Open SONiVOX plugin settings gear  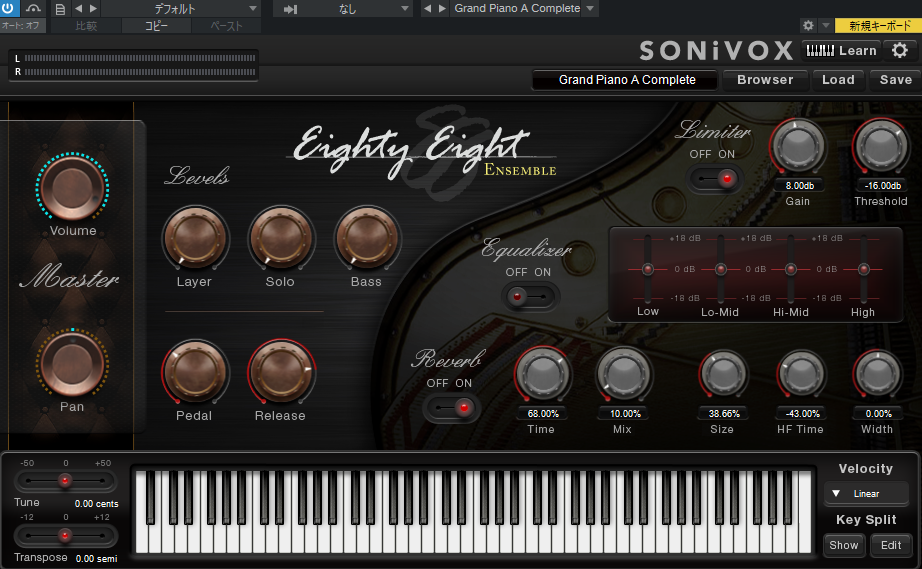tap(900, 51)
